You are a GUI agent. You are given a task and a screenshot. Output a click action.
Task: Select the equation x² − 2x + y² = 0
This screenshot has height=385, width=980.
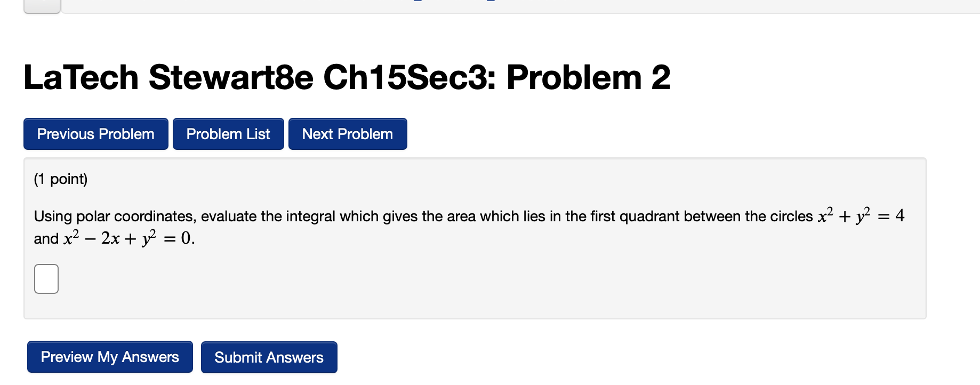(x=130, y=238)
